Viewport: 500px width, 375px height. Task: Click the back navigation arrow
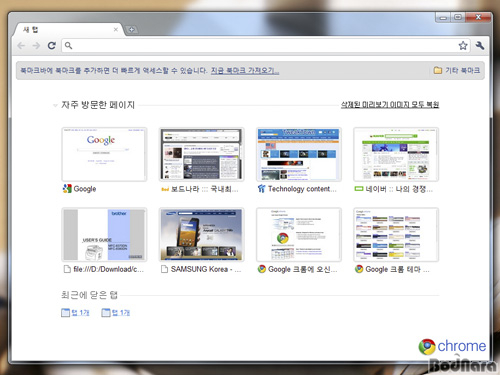[21, 46]
